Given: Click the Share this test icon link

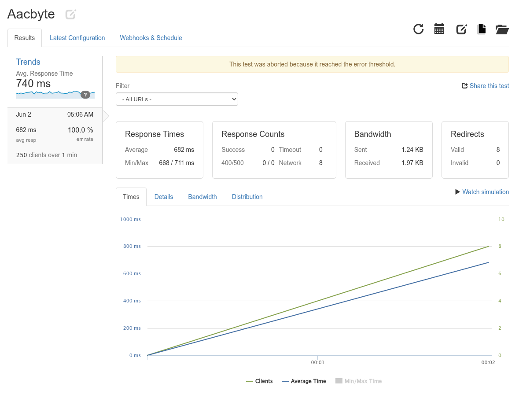Looking at the screenshot, I should tap(485, 86).
